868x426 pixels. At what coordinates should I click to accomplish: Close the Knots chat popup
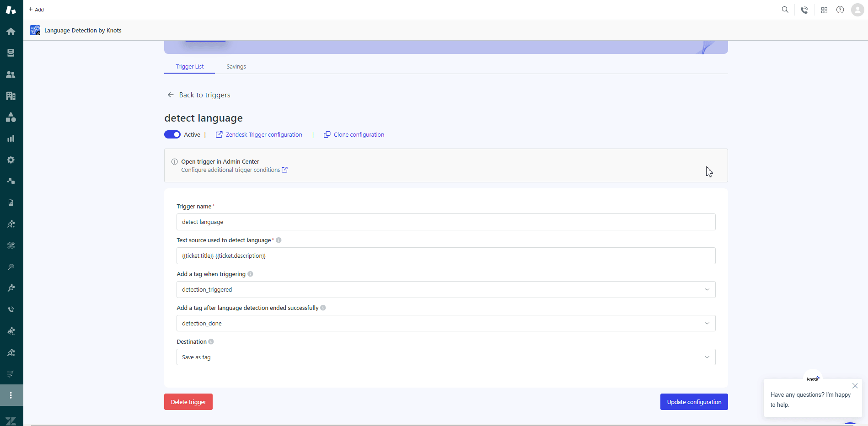pos(855,386)
